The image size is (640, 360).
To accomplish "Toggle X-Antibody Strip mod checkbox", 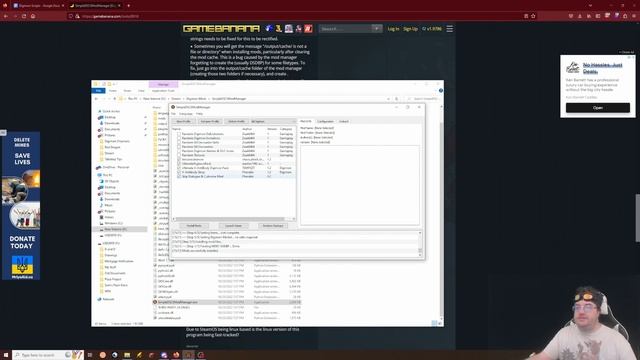I will (179, 172).
